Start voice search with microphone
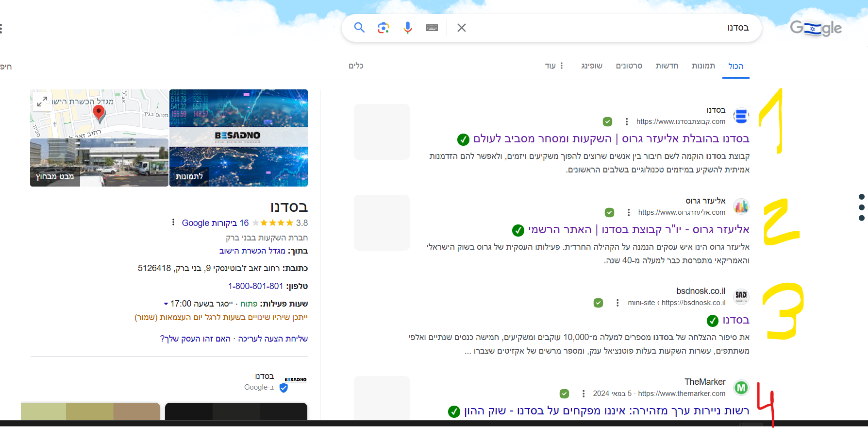This screenshot has height=428, width=868. pyautogui.click(x=408, y=28)
